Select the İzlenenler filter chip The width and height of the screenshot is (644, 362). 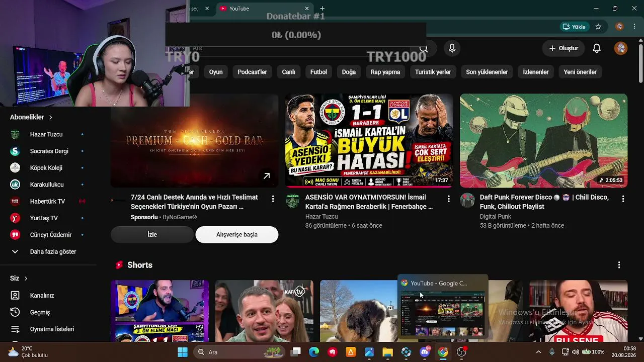(x=536, y=72)
